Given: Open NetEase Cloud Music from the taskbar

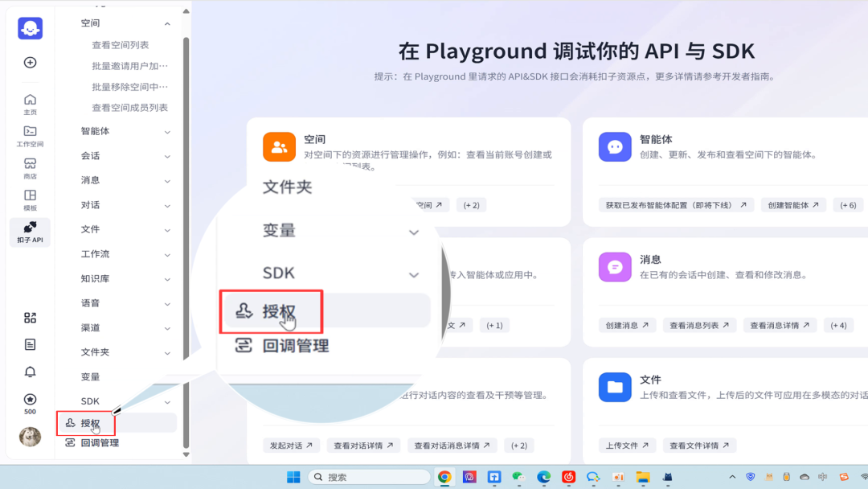Looking at the screenshot, I should [x=568, y=477].
